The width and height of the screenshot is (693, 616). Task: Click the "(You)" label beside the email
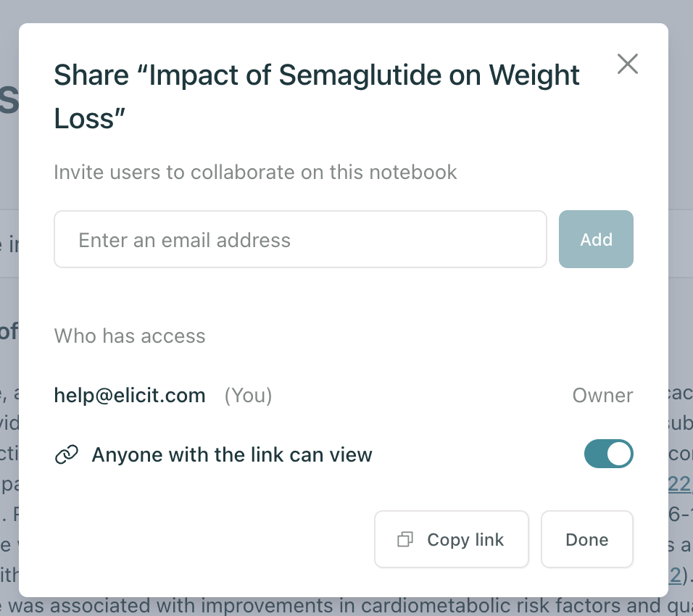(x=248, y=396)
